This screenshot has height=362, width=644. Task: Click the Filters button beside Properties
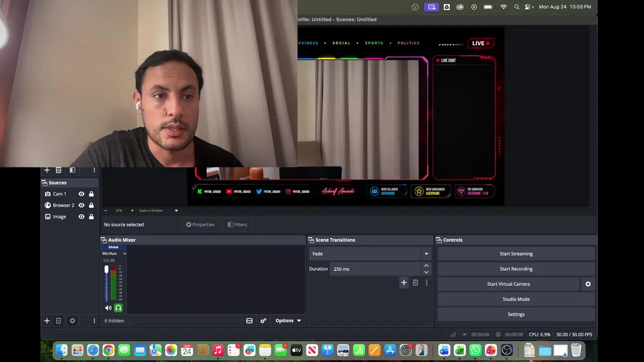tap(237, 225)
